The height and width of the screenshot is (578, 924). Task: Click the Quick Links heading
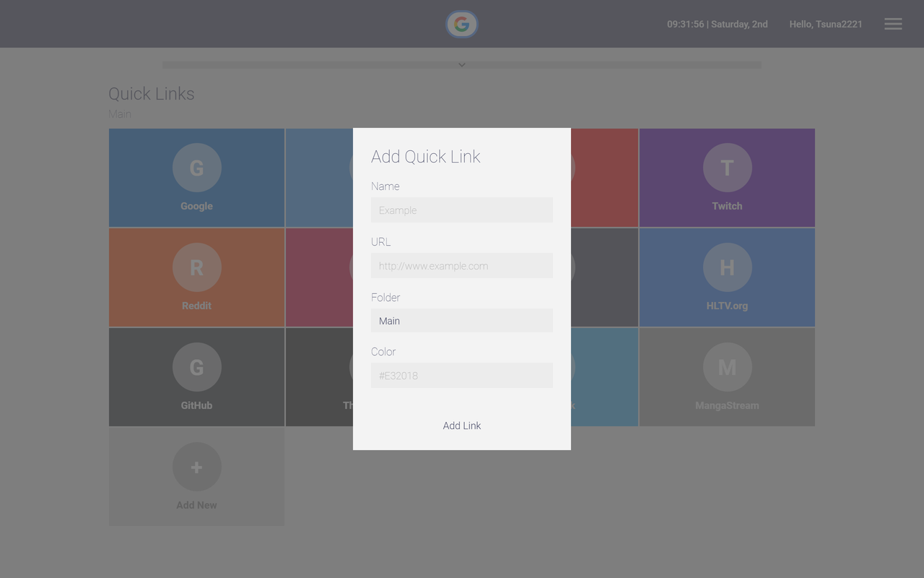[x=152, y=94]
